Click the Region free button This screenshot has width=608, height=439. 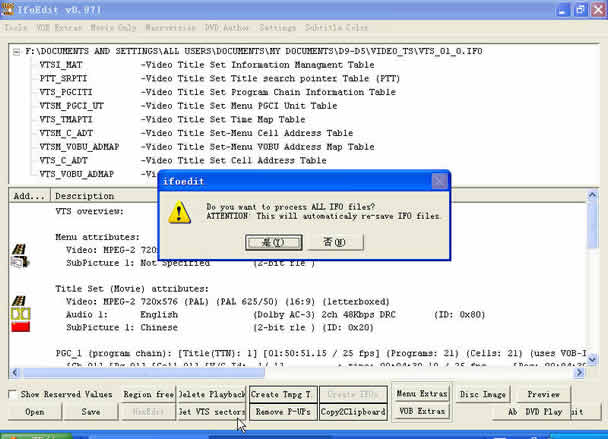(148, 394)
